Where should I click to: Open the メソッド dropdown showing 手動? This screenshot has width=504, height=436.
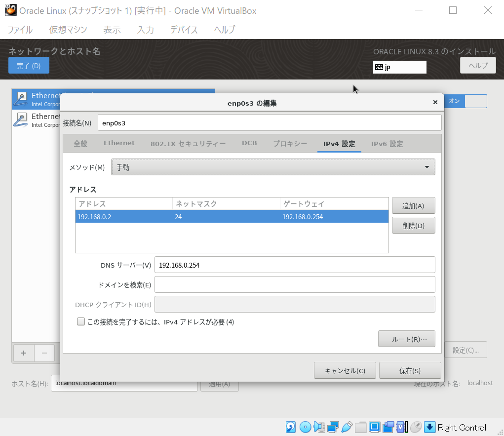[273, 167]
